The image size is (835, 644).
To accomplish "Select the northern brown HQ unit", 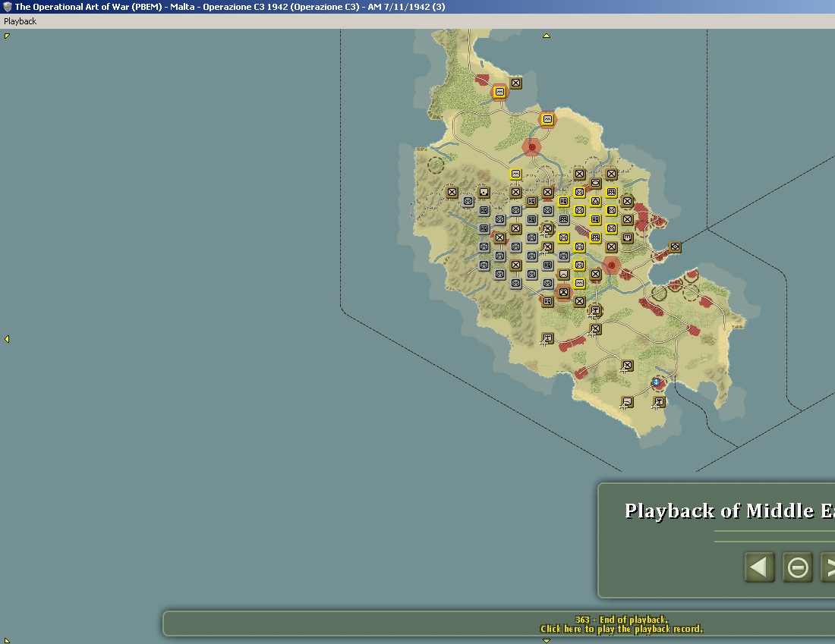I will click(531, 201).
